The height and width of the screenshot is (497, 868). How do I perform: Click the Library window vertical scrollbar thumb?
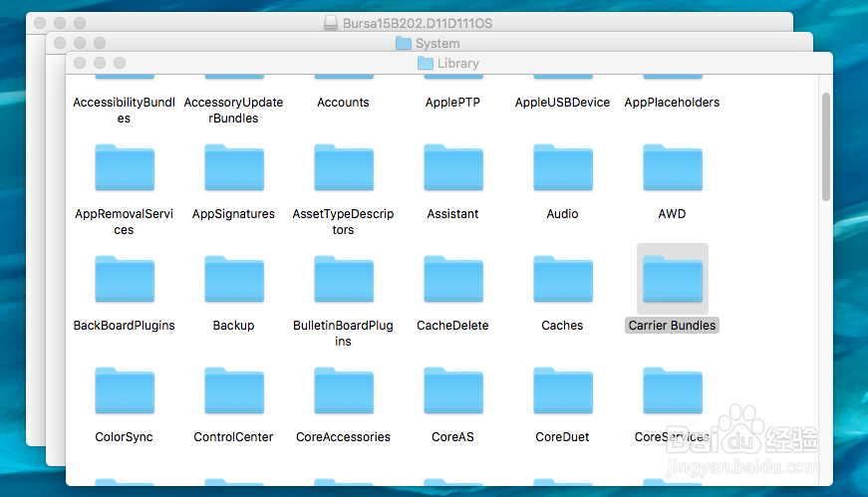tap(826, 146)
